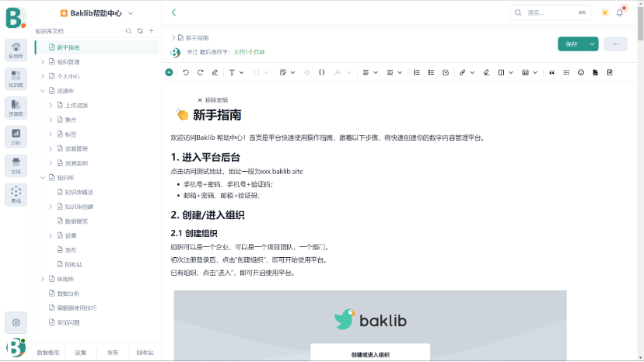Go back with the left arrow
This screenshot has width=644, height=362.
click(x=173, y=12)
